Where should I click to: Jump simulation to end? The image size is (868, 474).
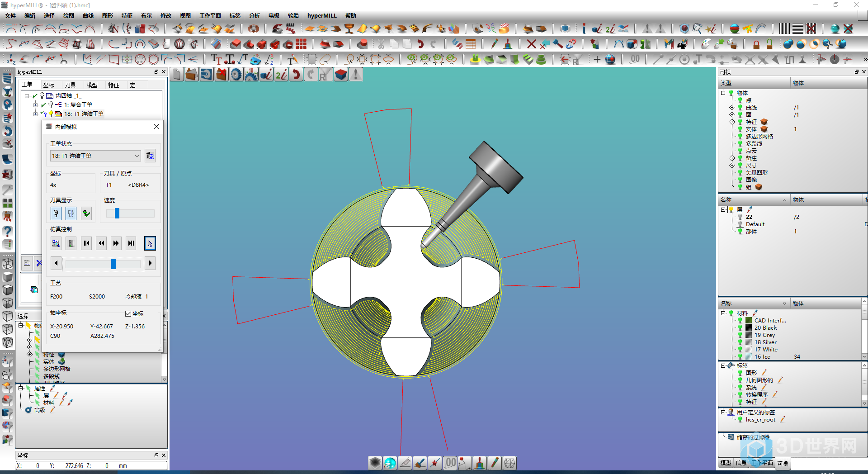tap(131, 243)
